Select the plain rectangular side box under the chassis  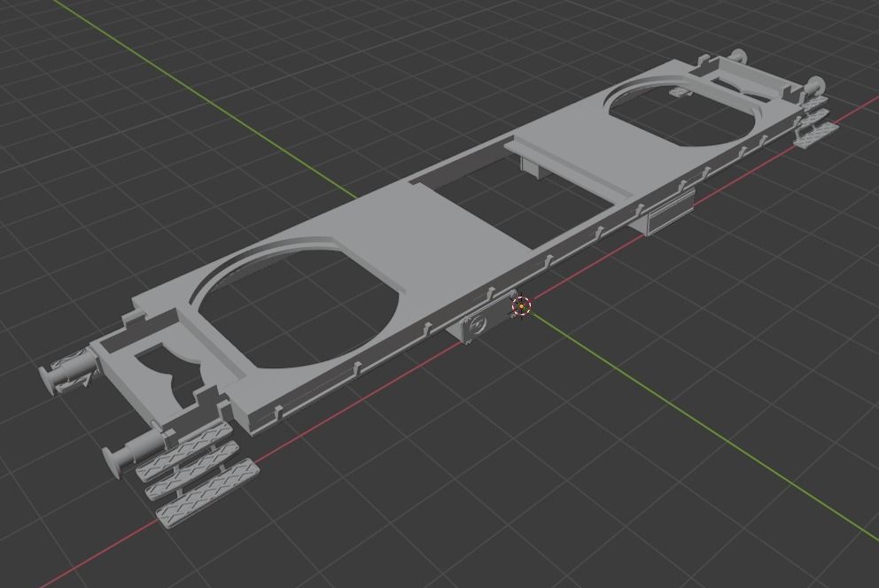tap(671, 213)
